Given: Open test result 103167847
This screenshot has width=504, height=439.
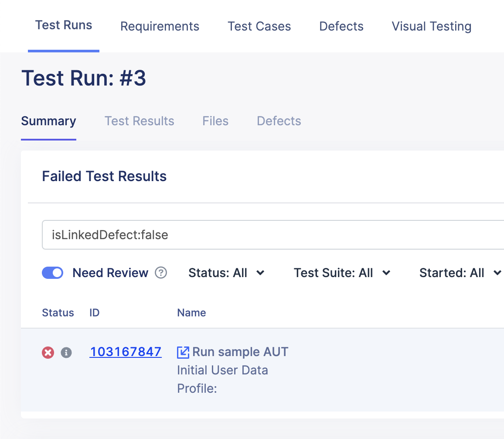Looking at the screenshot, I should pyautogui.click(x=126, y=352).
